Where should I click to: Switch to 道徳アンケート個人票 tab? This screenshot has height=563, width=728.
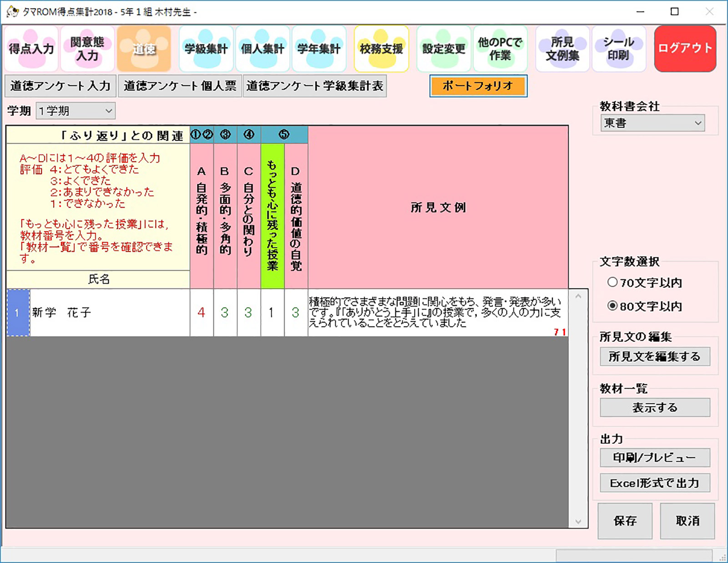[180, 86]
